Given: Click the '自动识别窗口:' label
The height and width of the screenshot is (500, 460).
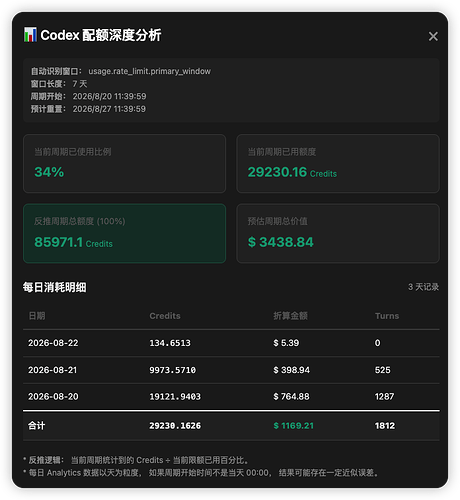Looking at the screenshot, I should (x=56, y=71).
